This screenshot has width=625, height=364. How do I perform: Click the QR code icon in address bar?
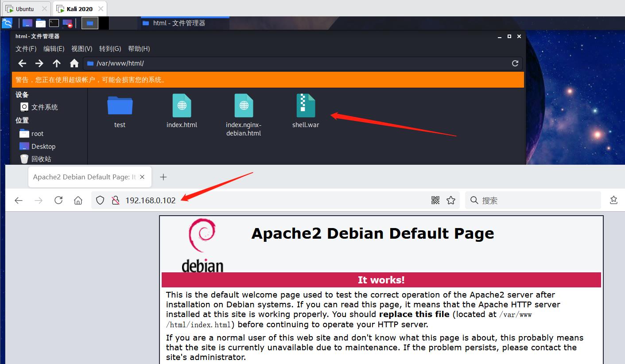coord(435,201)
